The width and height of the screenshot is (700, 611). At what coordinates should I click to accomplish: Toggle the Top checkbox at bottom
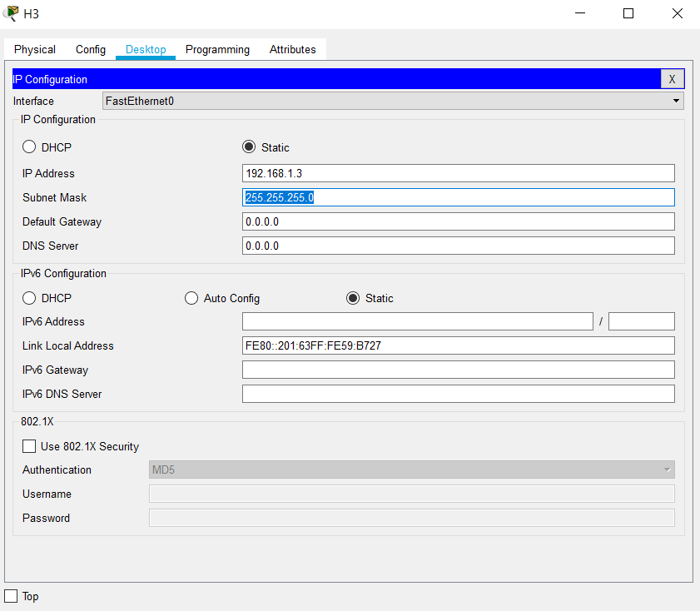(11, 596)
